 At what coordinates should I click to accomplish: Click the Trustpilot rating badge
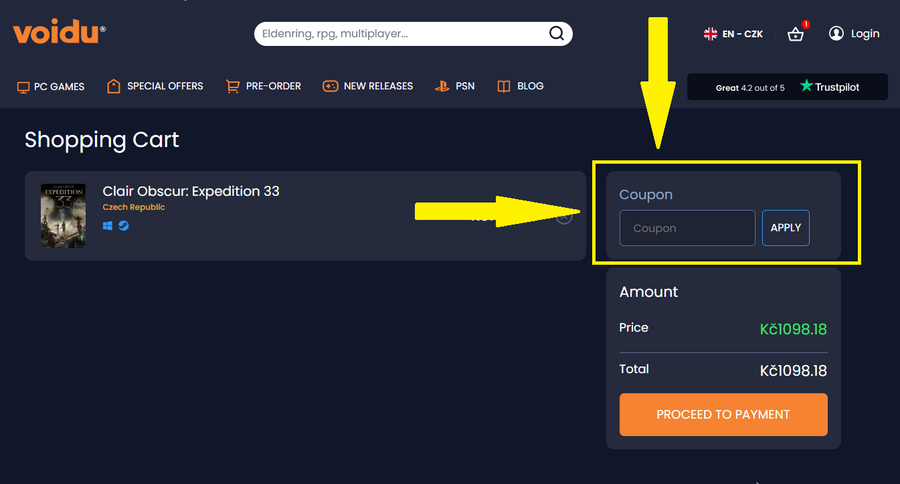click(787, 87)
